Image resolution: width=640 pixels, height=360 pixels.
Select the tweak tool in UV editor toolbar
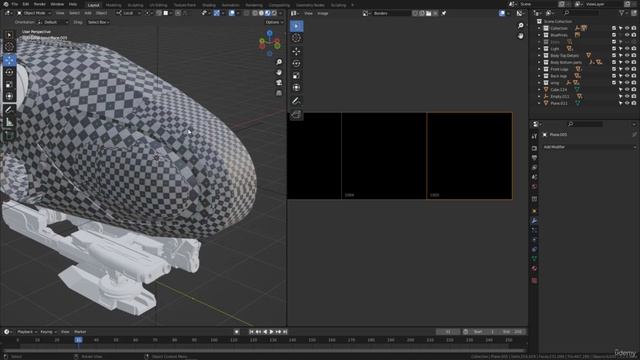click(296, 26)
